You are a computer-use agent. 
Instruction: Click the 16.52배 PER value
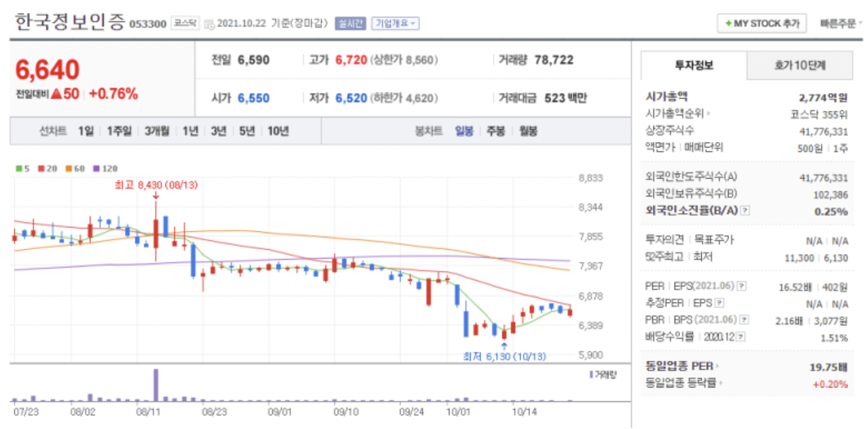pos(795,287)
